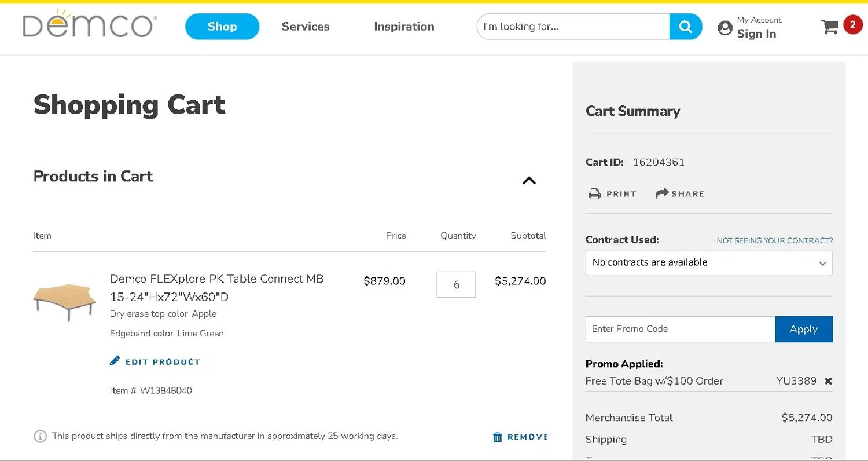Click the shipping info icon

tap(40, 436)
